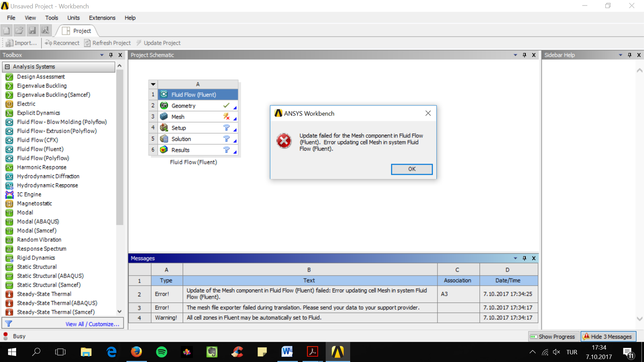Click the Setup cell question mark status
The image size is (644, 362).
tap(226, 128)
